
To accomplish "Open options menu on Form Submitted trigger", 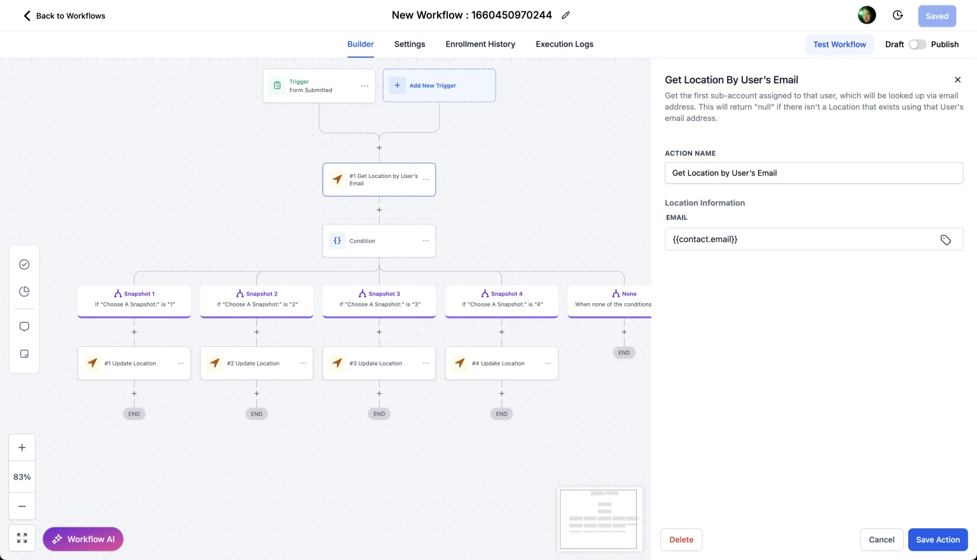I will tap(364, 86).
